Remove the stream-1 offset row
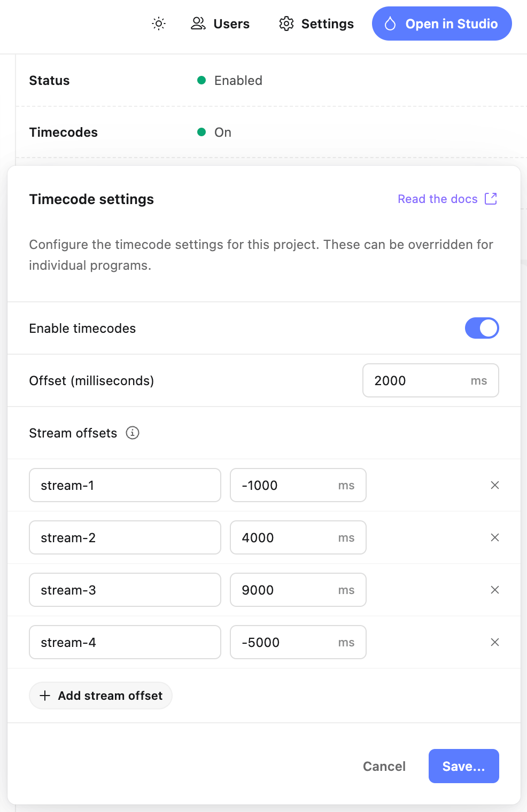The image size is (527, 812). [495, 485]
